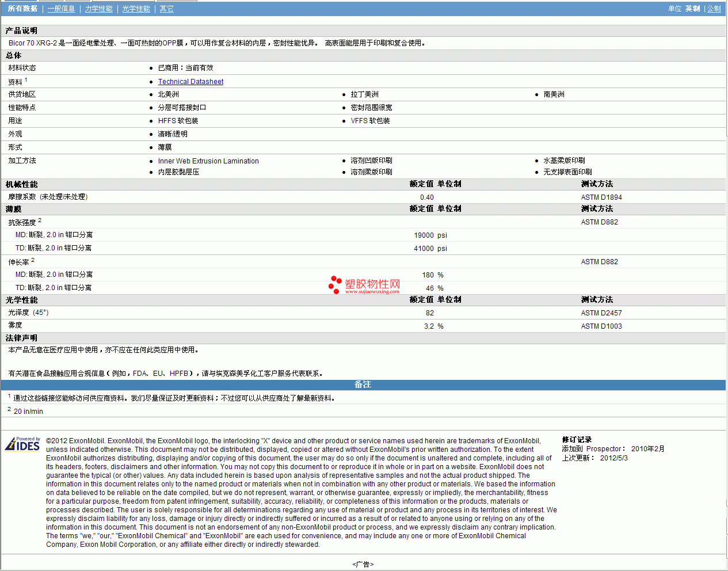This screenshot has width=728, height=571.
Task: Click the 溶剂凹版印刷 processing entry
Action: (x=372, y=161)
